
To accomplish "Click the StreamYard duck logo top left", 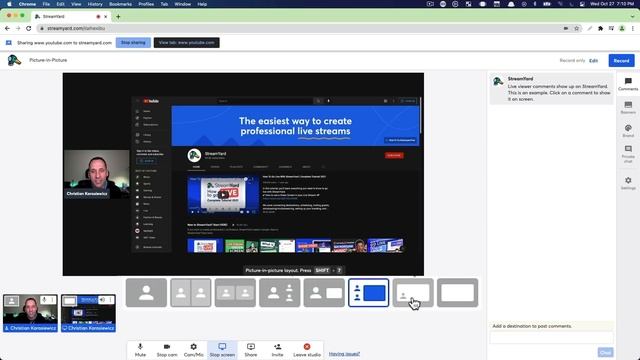I will pyautogui.click(x=14, y=60).
